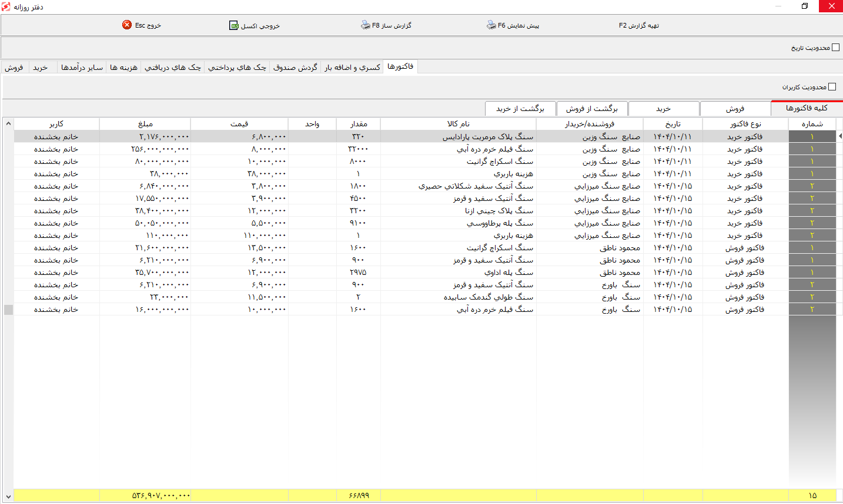Click price ۱۱۰,۰۰۰,۰۰۰ cell
Image resolution: width=843 pixels, height=504 pixels.
239,236
